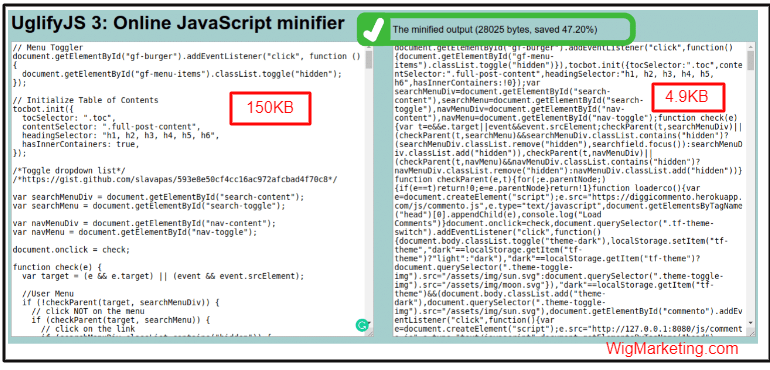Click the Grammarly icon in the input editor
This screenshot has height=370, width=770.
coord(361,325)
